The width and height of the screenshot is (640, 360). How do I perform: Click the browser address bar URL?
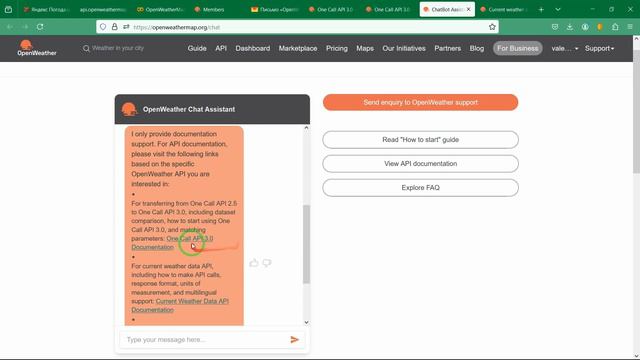[176, 27]
